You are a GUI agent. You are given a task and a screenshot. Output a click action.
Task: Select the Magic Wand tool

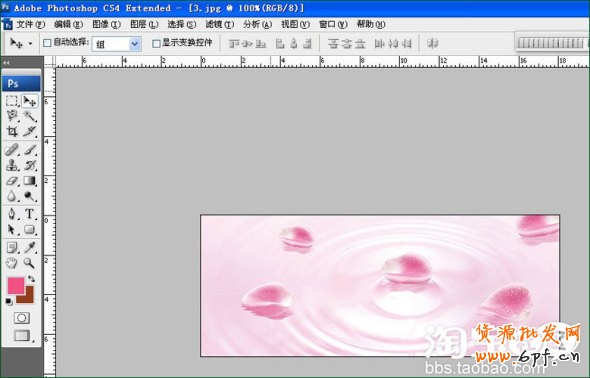(30, 116)
